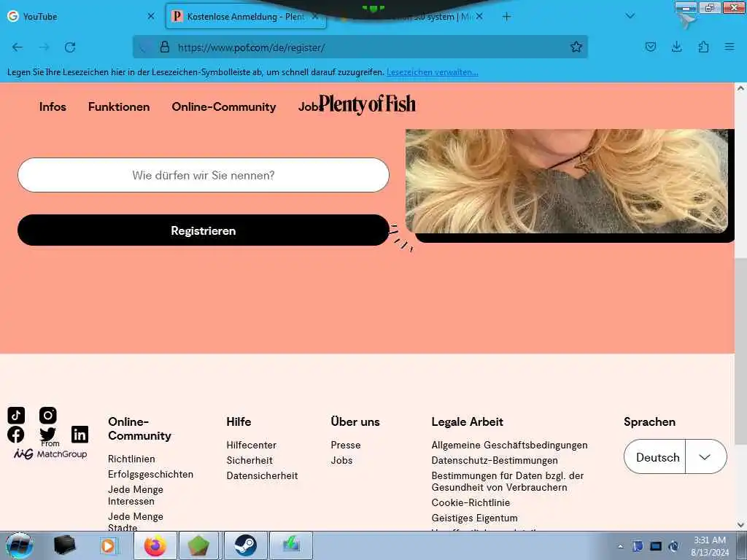Open the Twitter bird icon in footer
747x560 pixels.
pos(47,434)
